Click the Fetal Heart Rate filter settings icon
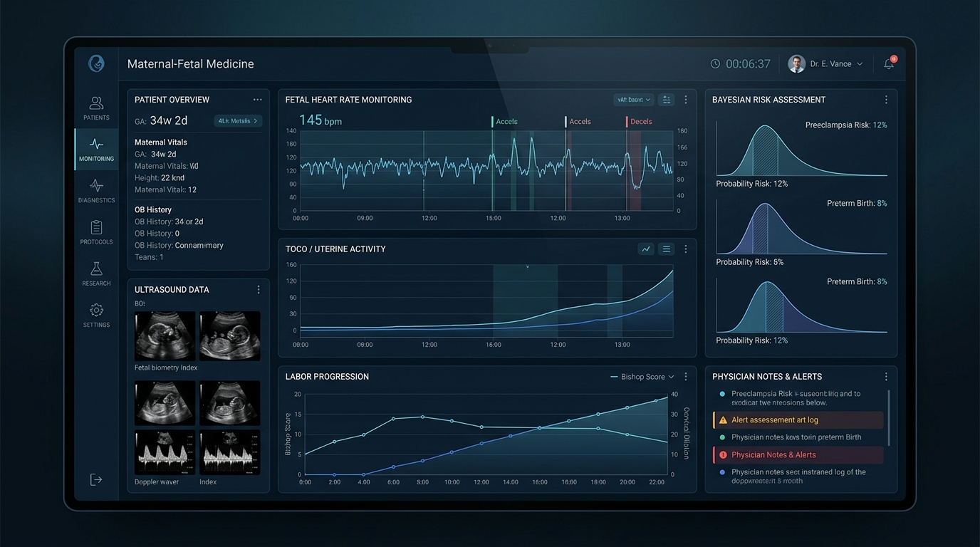Viewport: 980px width, 547px height. tap(666, 100)
